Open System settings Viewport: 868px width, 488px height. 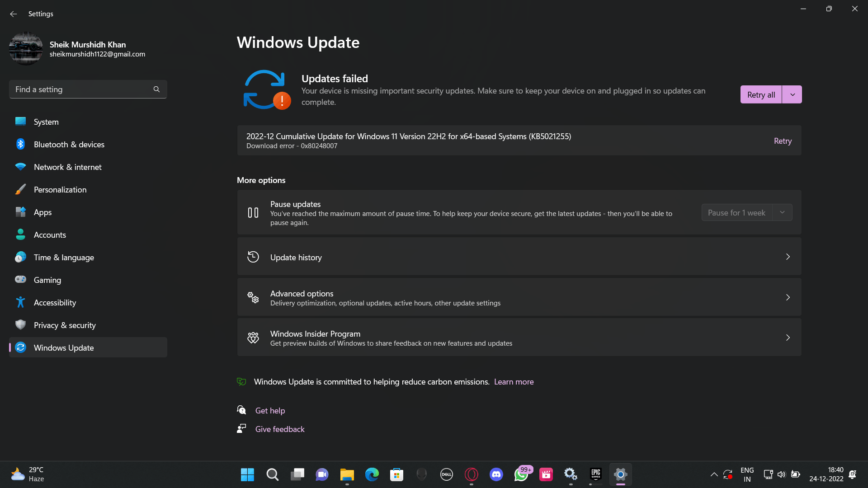(88, 122)
